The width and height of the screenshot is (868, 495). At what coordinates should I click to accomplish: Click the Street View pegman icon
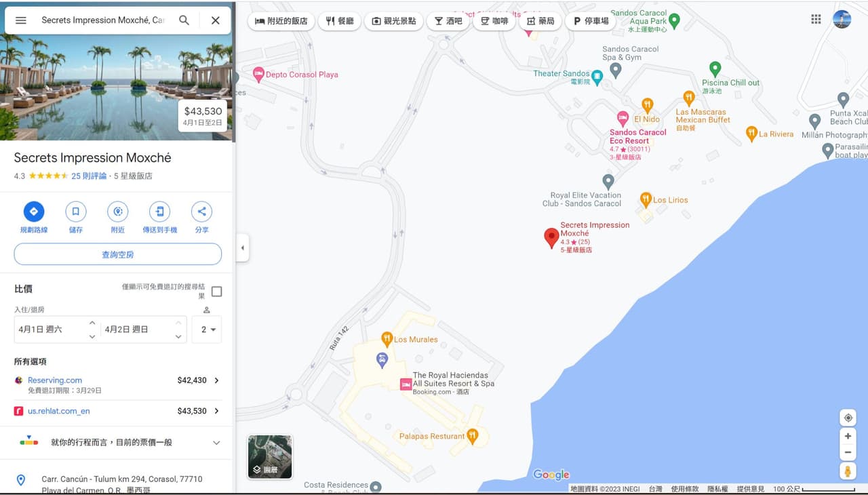click(848, 471)
